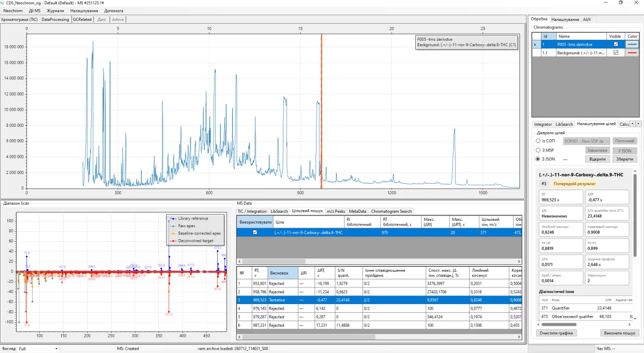Screen dimensions: 644x353
Task: Select the 'Із СОП' target source radio
Action: pos(538,141)
